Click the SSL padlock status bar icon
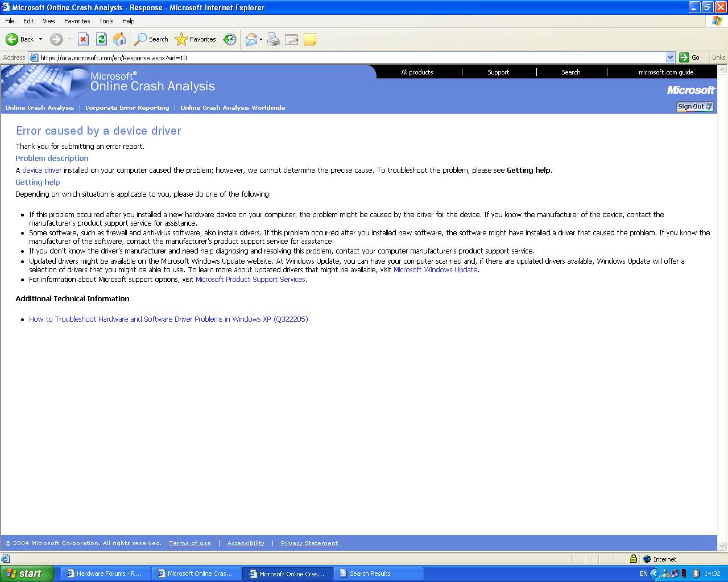This screenshot has width=728, height=582. [633, 559]
